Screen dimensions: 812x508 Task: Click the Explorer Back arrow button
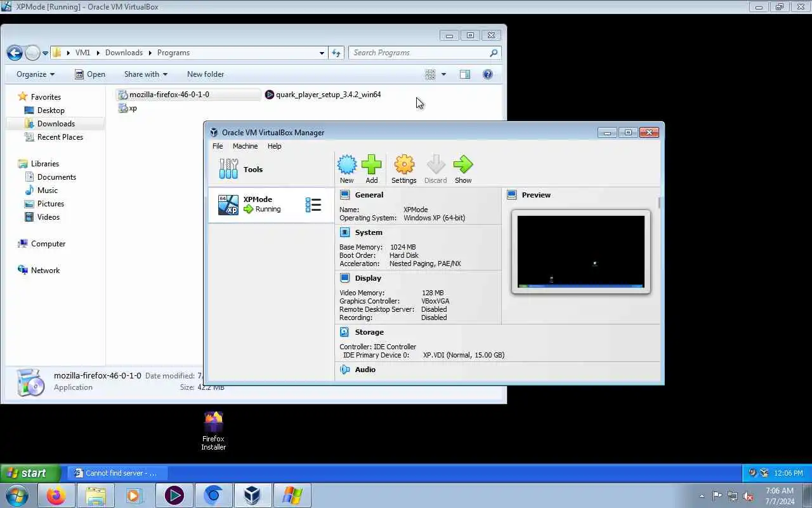[15, 53]
